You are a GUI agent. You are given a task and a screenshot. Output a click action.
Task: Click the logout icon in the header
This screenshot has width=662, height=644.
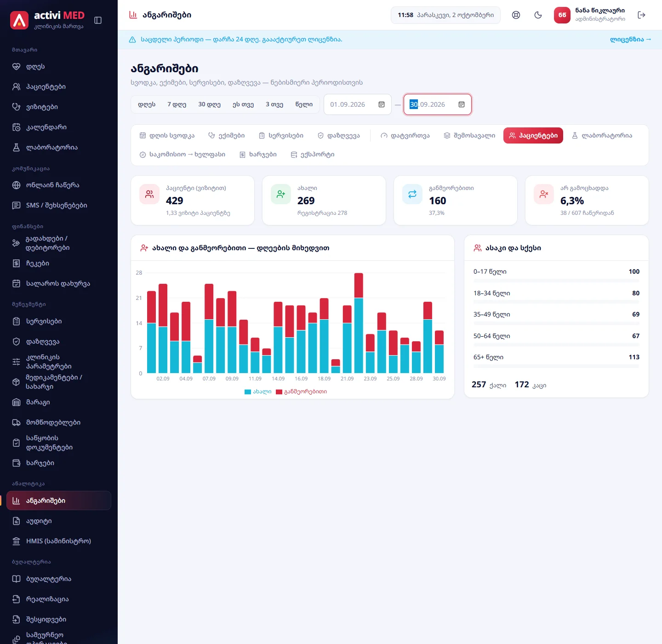point(642,15)
